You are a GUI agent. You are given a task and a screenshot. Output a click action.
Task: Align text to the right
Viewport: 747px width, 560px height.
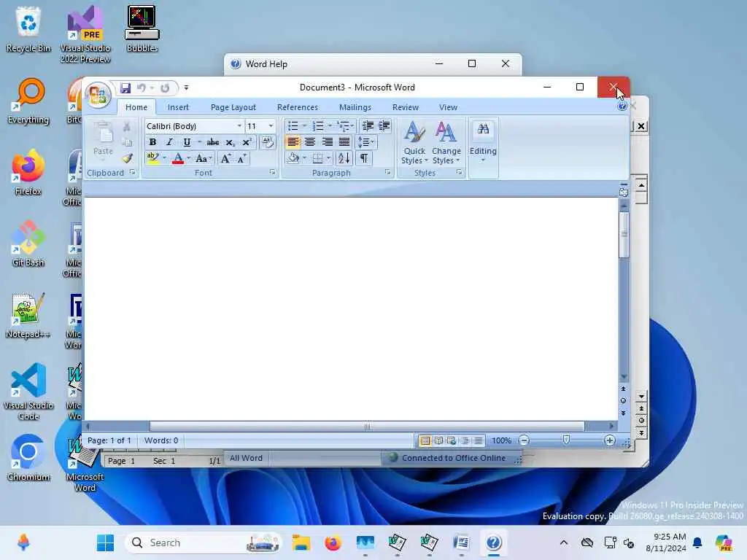tap(327, 142)
